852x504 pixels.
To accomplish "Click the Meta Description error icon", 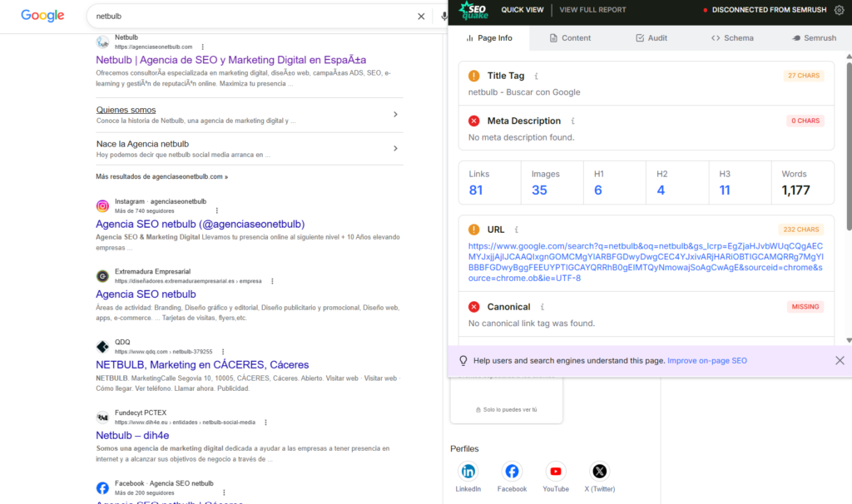I will (473, 121).
